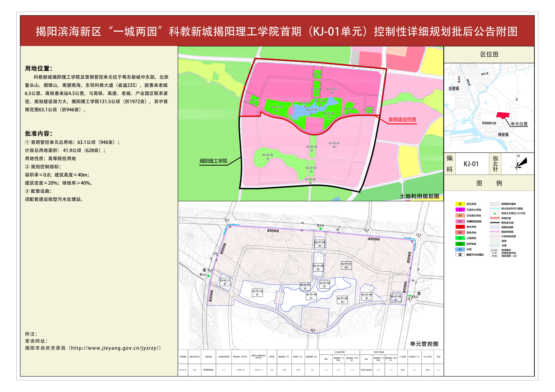The image size is (555, 392).
Task: Click the magenta dashed 建筑控制线 symbol
Action: (495, 232)
